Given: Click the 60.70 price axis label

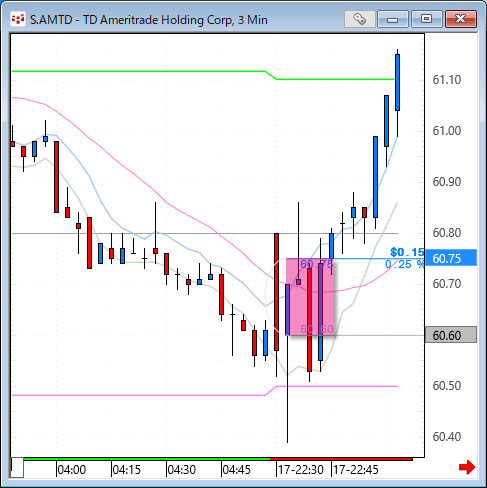Looking at the screenshot, I should point(447,284).
